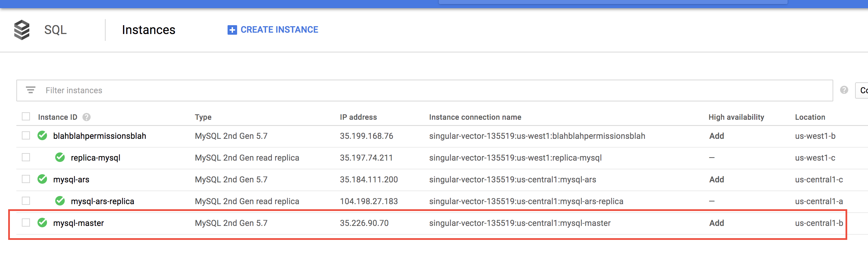Screen dimensions: 868x279
Task: Click the Type column header
Action: tap(203, 117)
